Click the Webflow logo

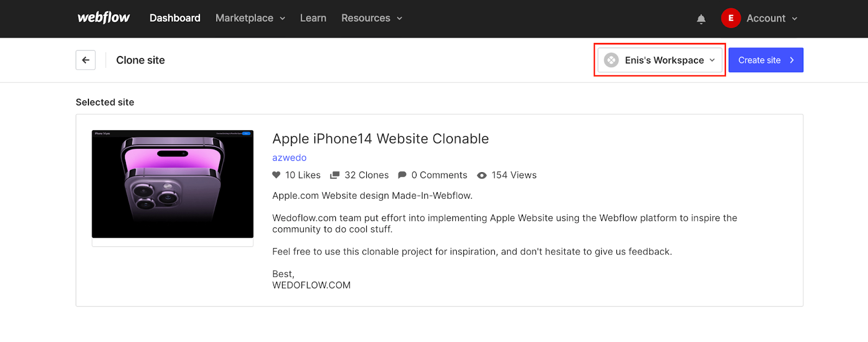104,18
